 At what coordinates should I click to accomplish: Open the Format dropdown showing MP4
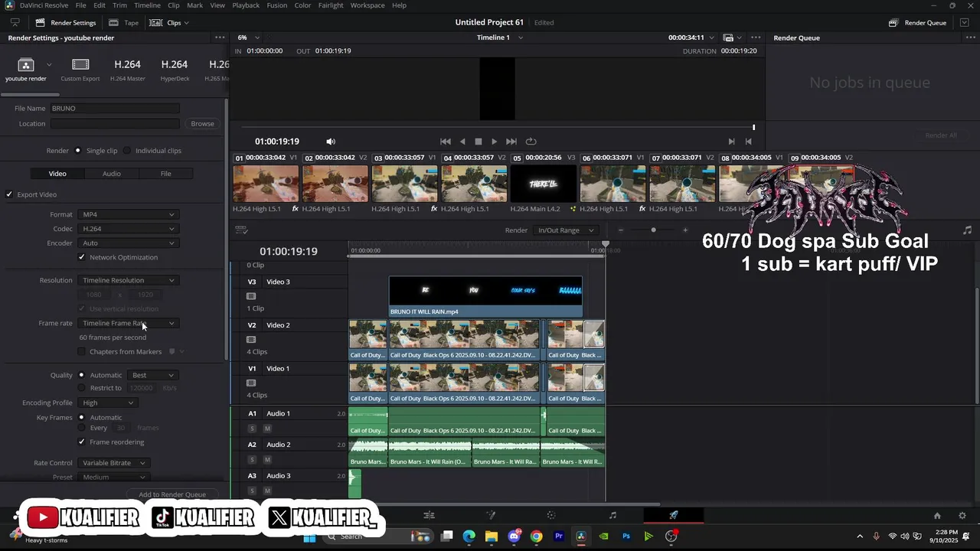(128, 214)
